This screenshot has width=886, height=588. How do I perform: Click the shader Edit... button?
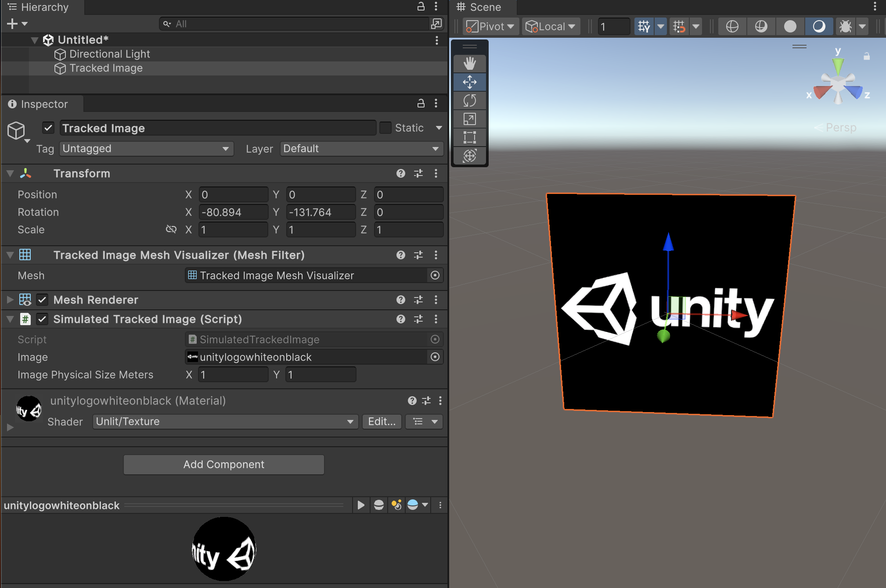tap(381, 422)
